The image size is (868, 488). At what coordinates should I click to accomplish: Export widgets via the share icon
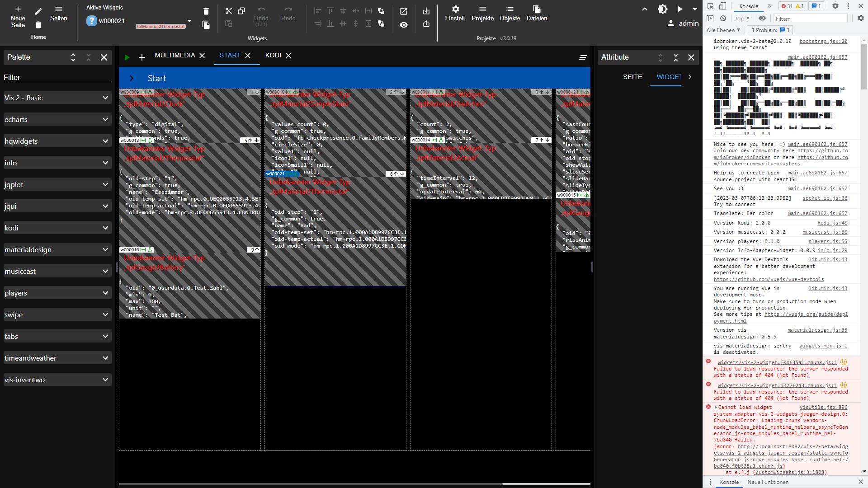(426, 25)
